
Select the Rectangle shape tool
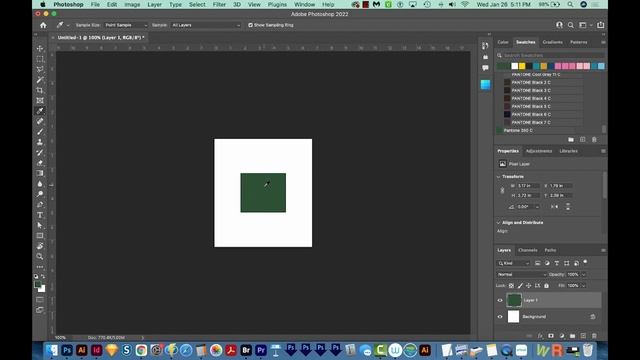40,236
